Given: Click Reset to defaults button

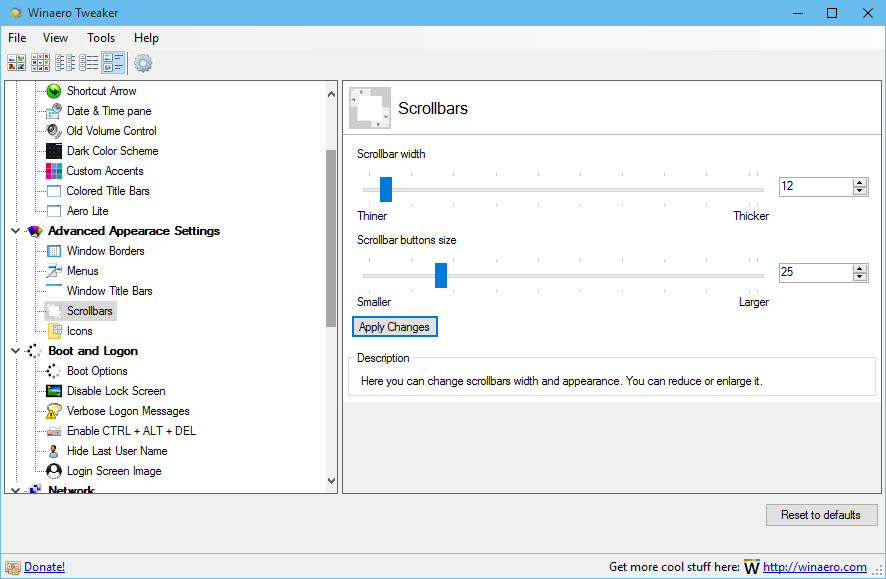Looking at the screenshot, I should coord(821,515).
